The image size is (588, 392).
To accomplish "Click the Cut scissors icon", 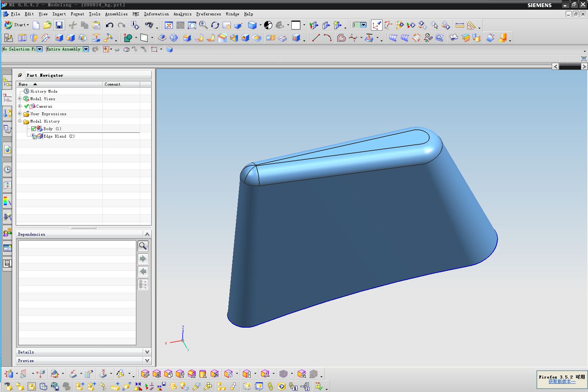I will coord(73,25).
